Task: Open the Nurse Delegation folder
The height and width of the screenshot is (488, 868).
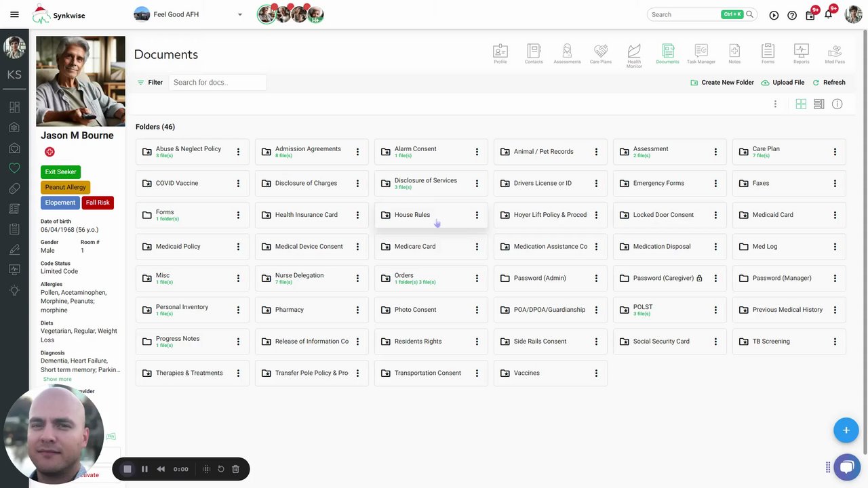Action: click(311, 278)
